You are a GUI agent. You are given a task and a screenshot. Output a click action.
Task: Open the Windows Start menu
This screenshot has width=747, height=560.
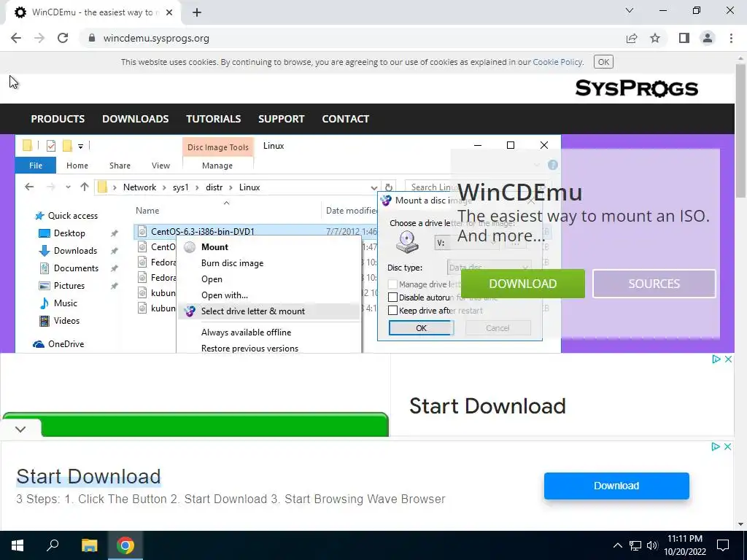(x=18, y=545)
